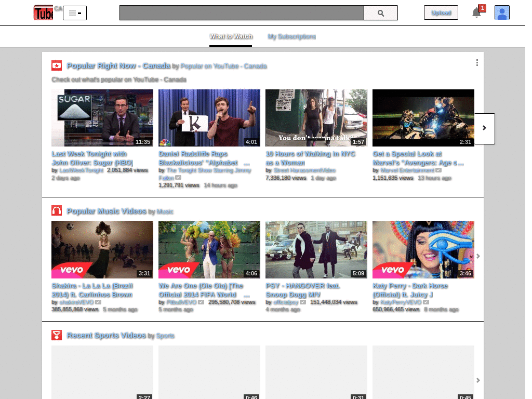This screenshot has width=532, height=399.
Task: Play Walking in NYC thumbnail
Action: coord(316,118)
